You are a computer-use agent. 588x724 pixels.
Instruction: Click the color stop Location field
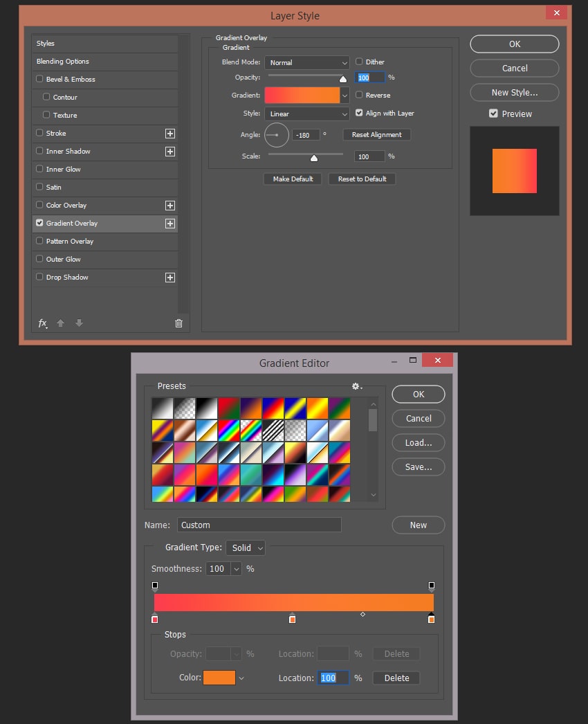click(333, 678)
